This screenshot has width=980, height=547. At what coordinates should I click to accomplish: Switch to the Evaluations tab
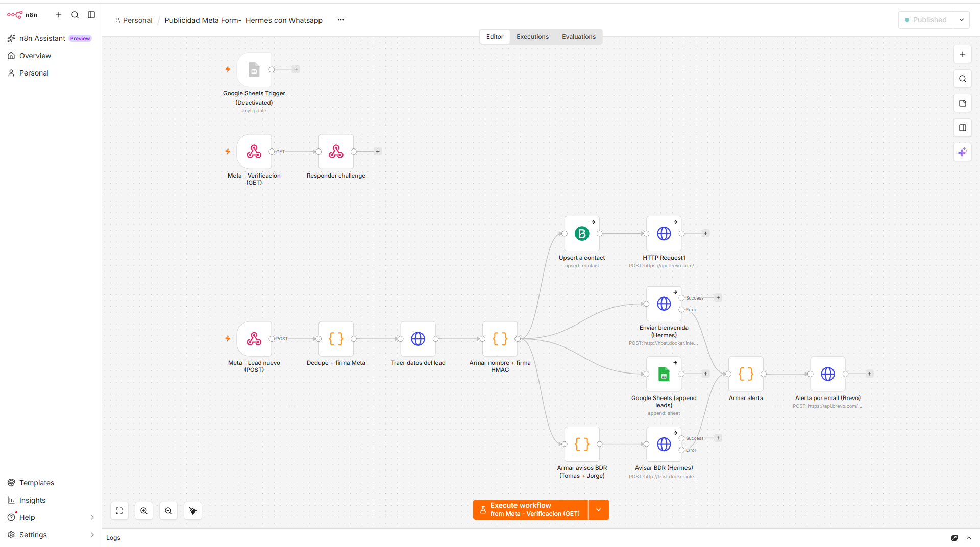click(579, 37)
